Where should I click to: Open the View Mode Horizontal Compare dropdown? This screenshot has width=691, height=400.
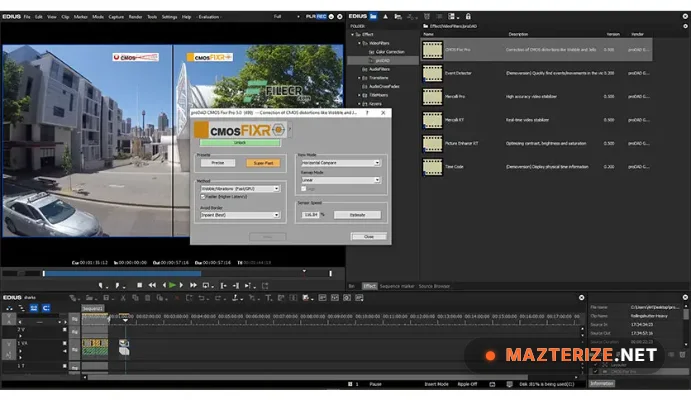[340, 163]
